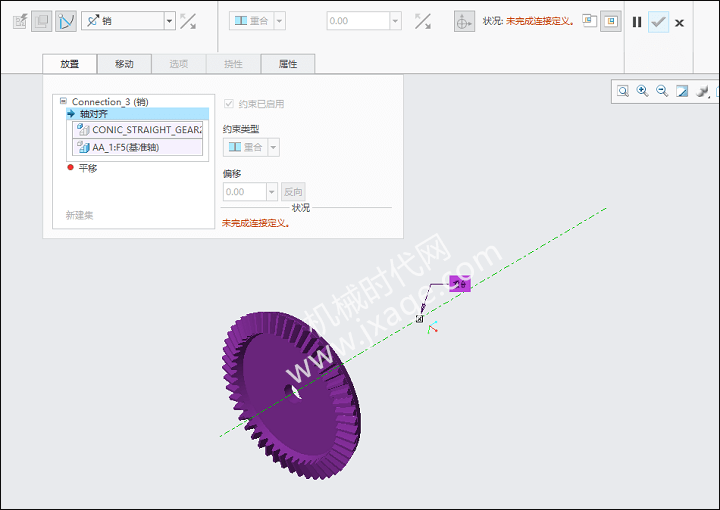Image resolution: width=720 pixels, height=510 pixels.
Task: Click the repaint icon in view toolbar
Action: pyautogui.click(x=682, y=91)
